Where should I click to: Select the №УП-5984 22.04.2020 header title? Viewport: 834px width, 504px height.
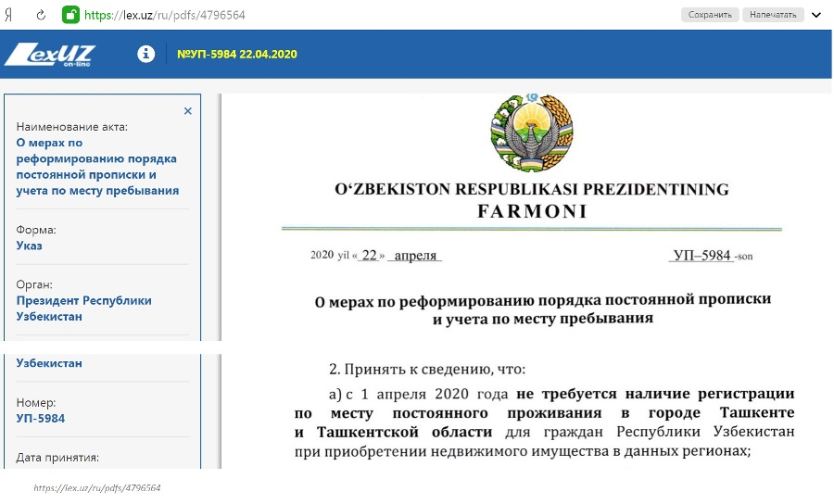236,54
